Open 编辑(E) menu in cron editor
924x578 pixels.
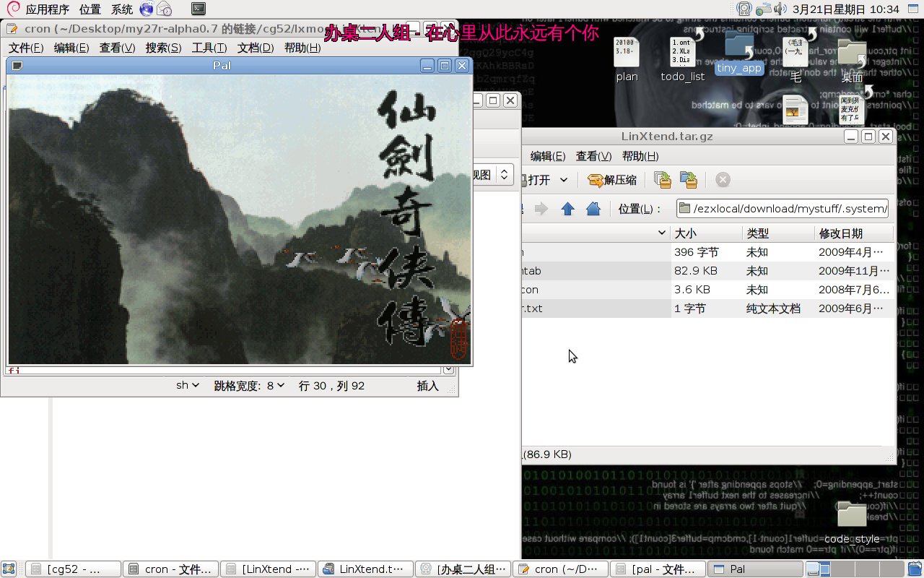pyautogui.click(x=71, y=48)
